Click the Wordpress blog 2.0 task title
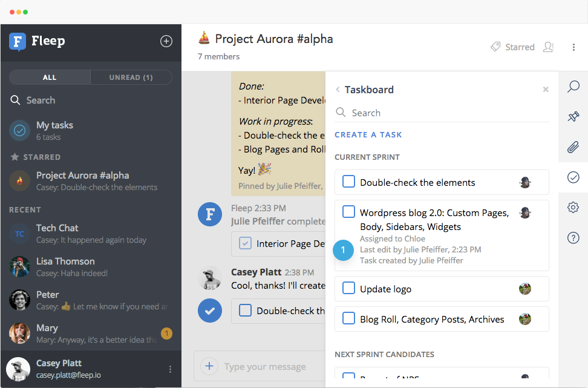This screenshot has height=388, width=588. pyautogui.click(x=434, y=220)
